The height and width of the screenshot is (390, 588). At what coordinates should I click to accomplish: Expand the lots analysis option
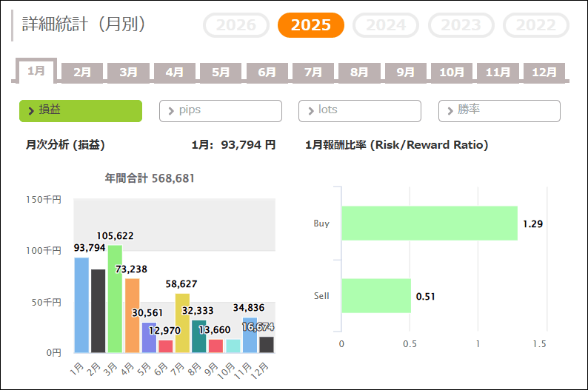pyautogui.click(x=359, y=110)
